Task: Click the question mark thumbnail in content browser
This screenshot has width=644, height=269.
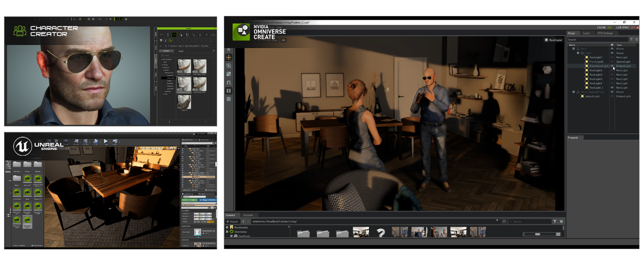Action: pos(380,232)
